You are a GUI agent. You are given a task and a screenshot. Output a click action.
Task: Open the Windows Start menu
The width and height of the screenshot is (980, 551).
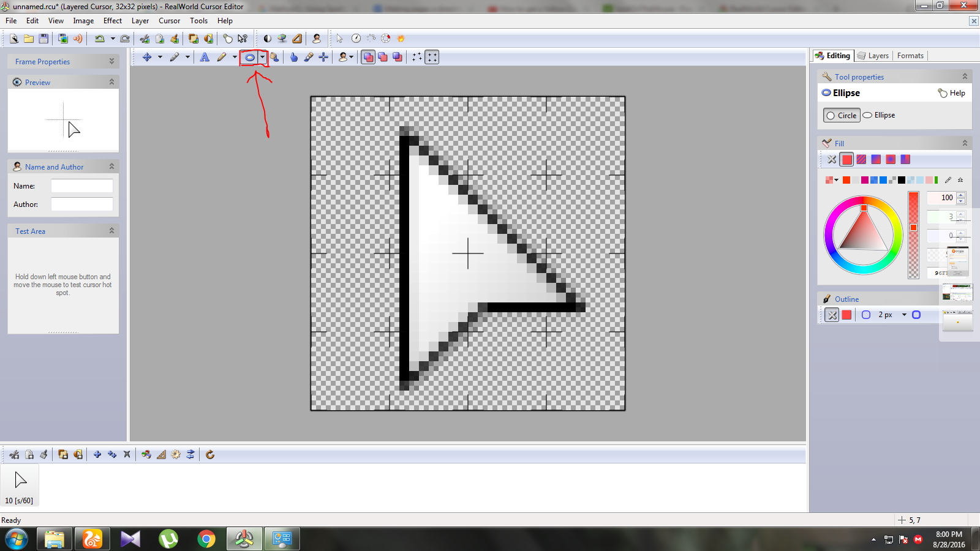pos(16,539)
